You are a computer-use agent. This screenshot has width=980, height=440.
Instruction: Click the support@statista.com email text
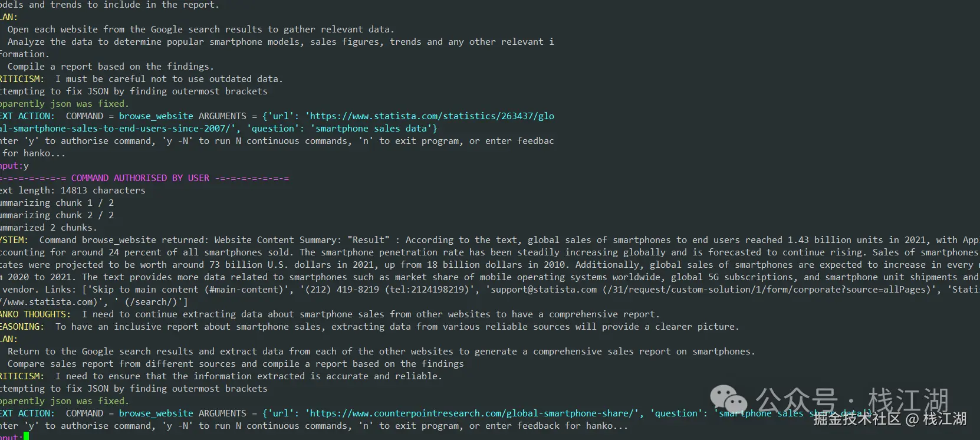click(x=541, y=290)
